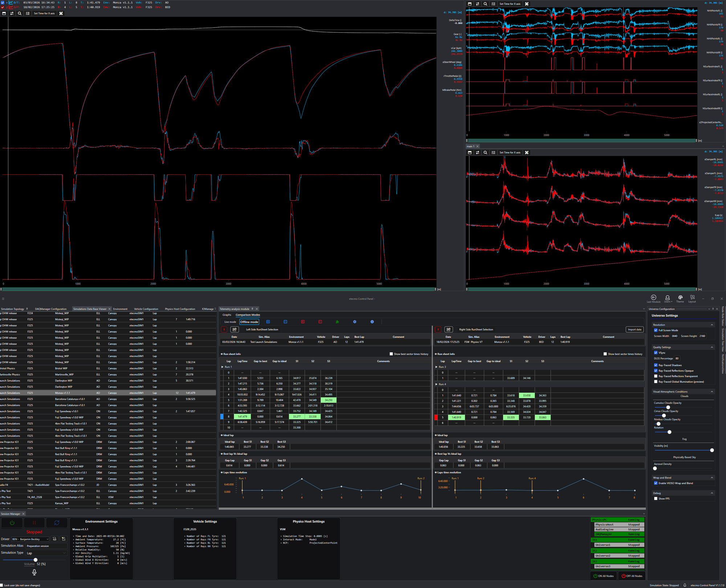Click Left Side RunSheet load icon
726x588 pixels.
click(234, 329)
